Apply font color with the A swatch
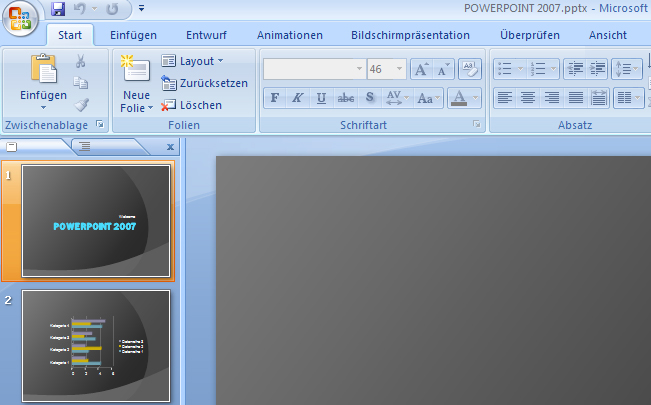The width and height of the screenshot is (651, 405). click(459, 98)
